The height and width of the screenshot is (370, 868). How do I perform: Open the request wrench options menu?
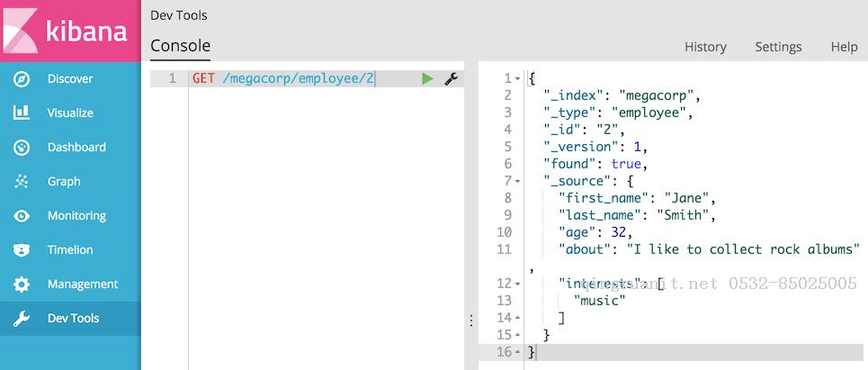pos(452,78)
